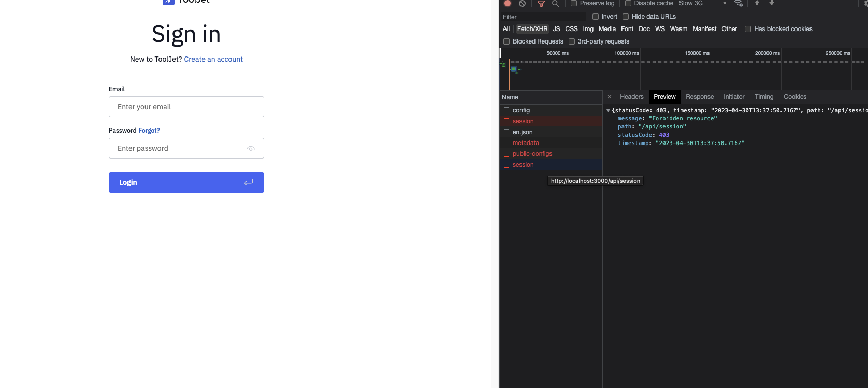
Task: Click Forgot? password link
Action: 149,131
